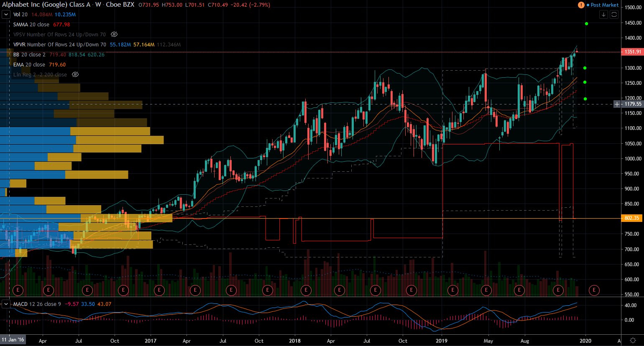This screenshot has width=644, height=346.
Task: Show the hidden VPSV indicator via eye icon
Action: coord(114,35)
